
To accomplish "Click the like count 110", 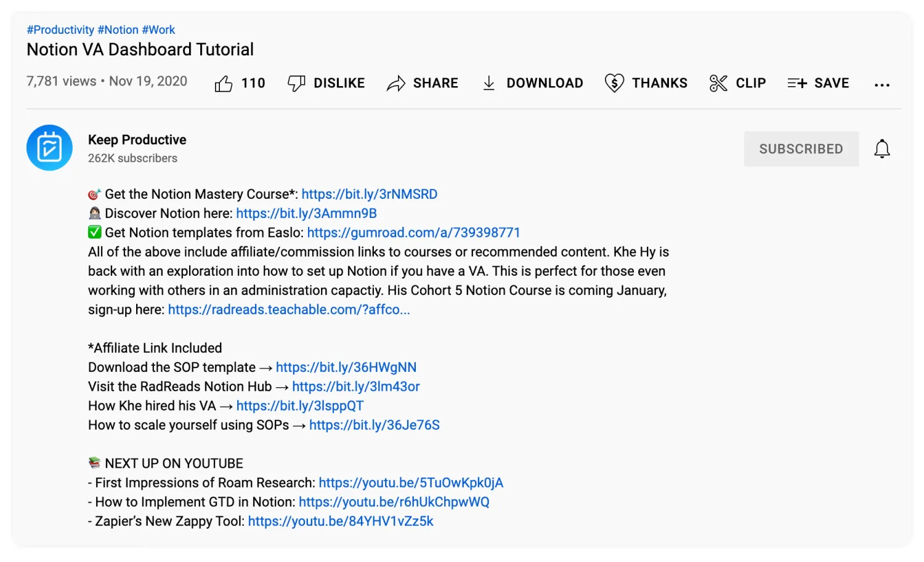I will click(253, 83).
